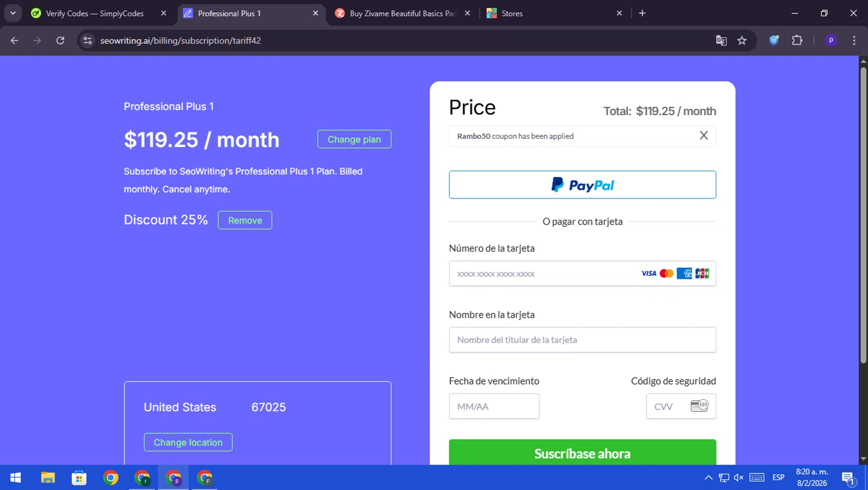Image resolution: width=868 pixels, height=490 pixels.
Task: Close the Buy Zivame tab
Action: (x=468, y=13)
